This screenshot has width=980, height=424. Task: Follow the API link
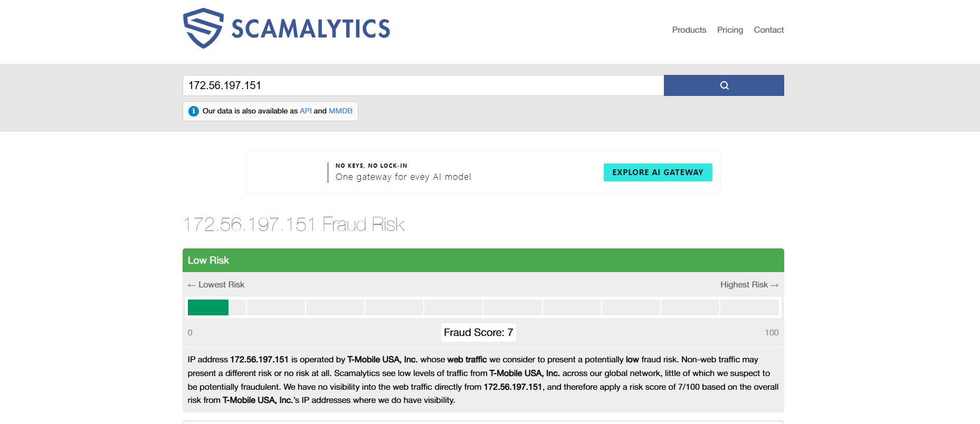306,111
